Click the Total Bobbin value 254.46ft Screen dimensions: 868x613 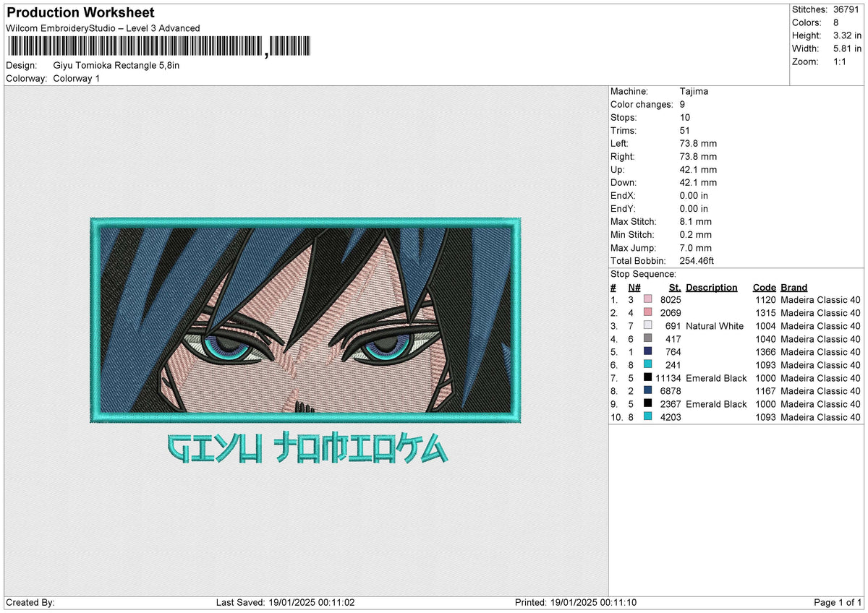coord(697,260)
